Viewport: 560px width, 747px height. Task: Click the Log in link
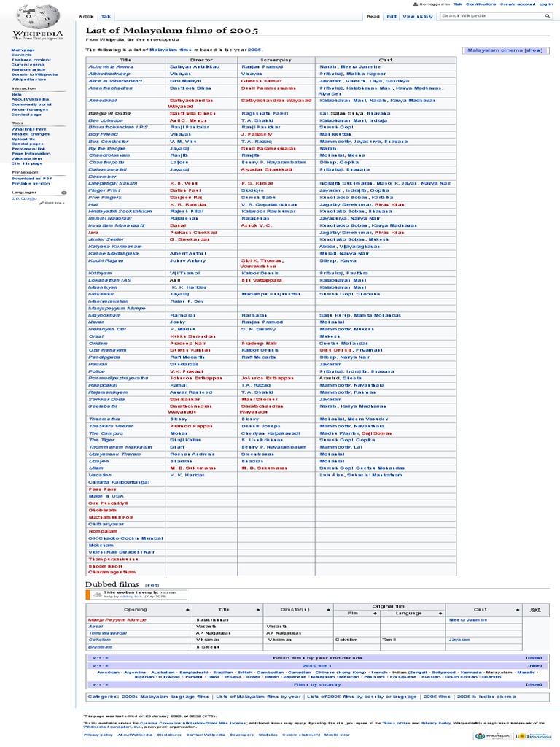(x=545, y=4)
